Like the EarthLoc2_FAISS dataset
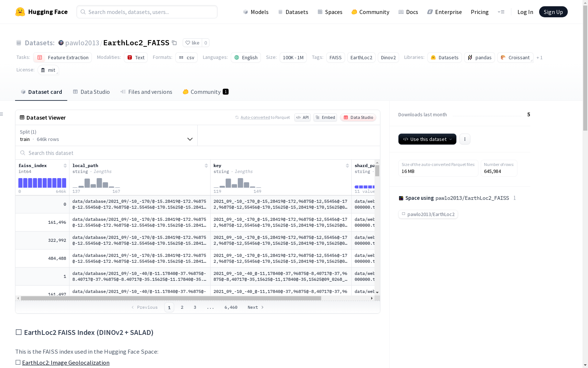 click(x=192, y=43)
